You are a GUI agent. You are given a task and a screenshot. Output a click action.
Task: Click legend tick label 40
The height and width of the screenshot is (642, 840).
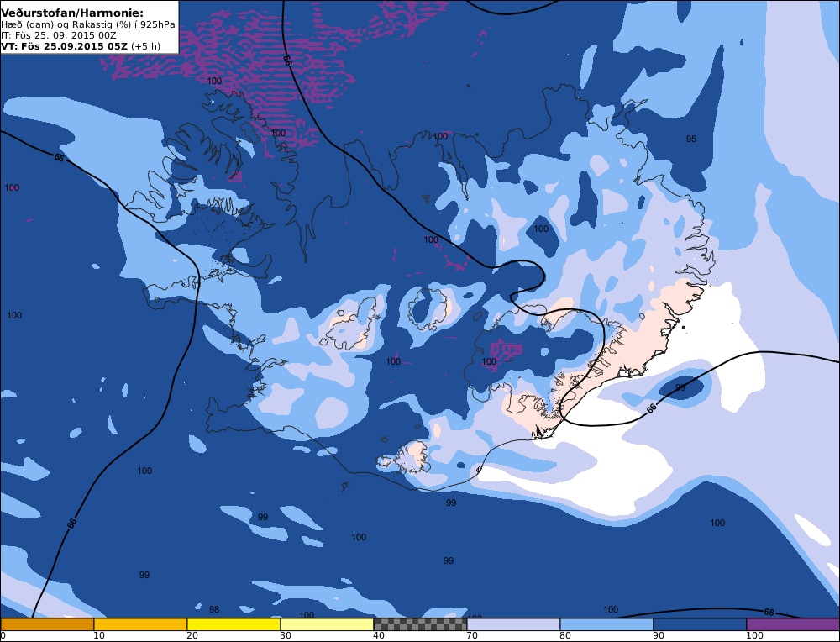pos(379,635)
